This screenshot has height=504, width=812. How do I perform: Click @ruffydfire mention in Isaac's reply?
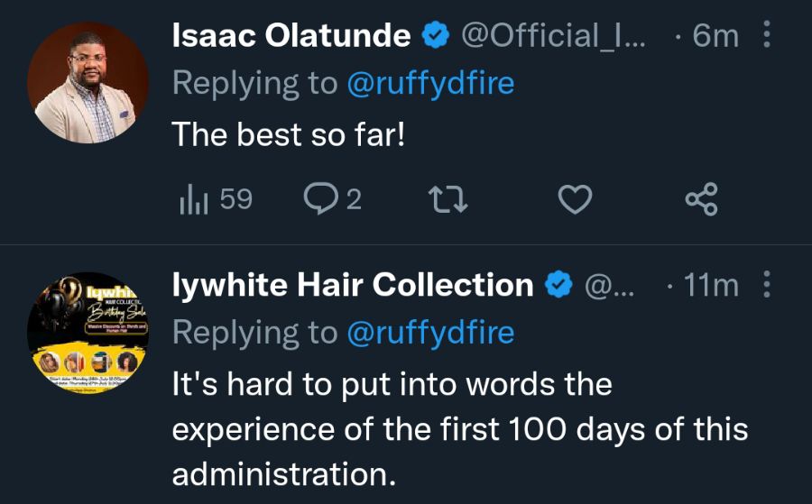tap(431, 83)
